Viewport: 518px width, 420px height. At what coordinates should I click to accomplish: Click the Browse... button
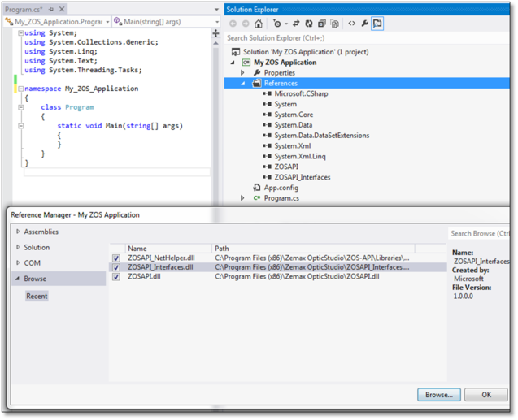[439, 395]
